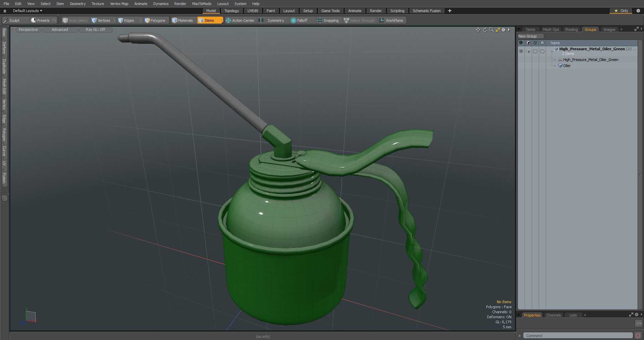Switch to the UVEdit layout tab
The width and height of the screenshot is (644, 340).
pos(253,11)
